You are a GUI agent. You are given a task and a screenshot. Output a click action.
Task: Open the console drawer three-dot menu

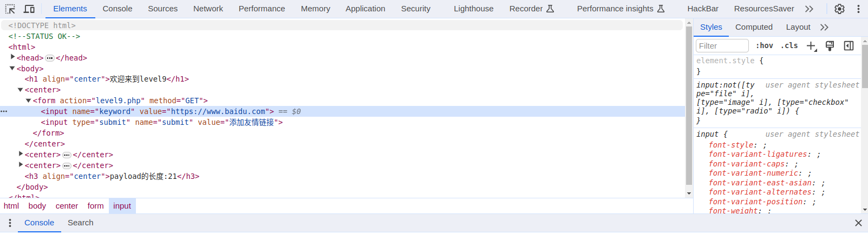(x=10, y=223)
